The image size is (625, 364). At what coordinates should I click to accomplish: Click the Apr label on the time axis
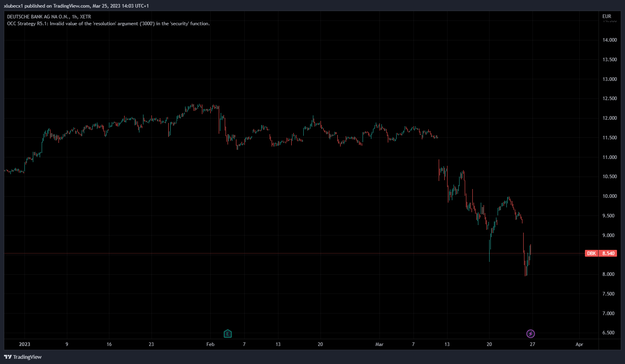click(x=579, y=344)
